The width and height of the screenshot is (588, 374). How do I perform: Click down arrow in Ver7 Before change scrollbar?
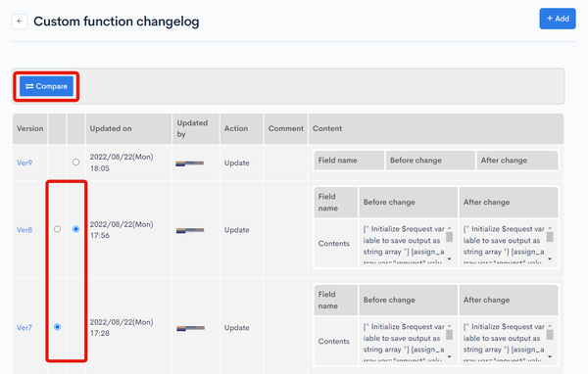point(449,356)
